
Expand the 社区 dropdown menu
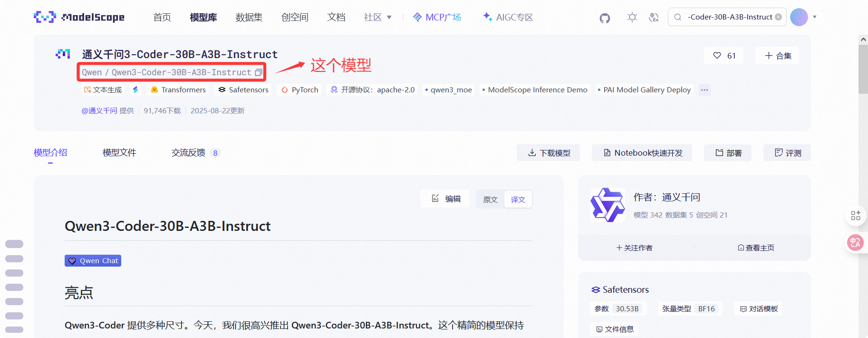[378, 17]
